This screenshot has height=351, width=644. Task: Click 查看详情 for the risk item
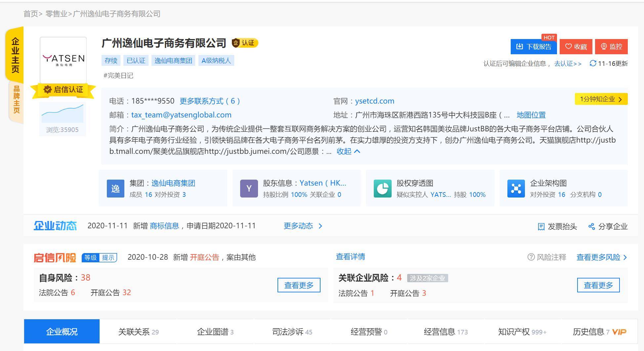coord(351,256)
